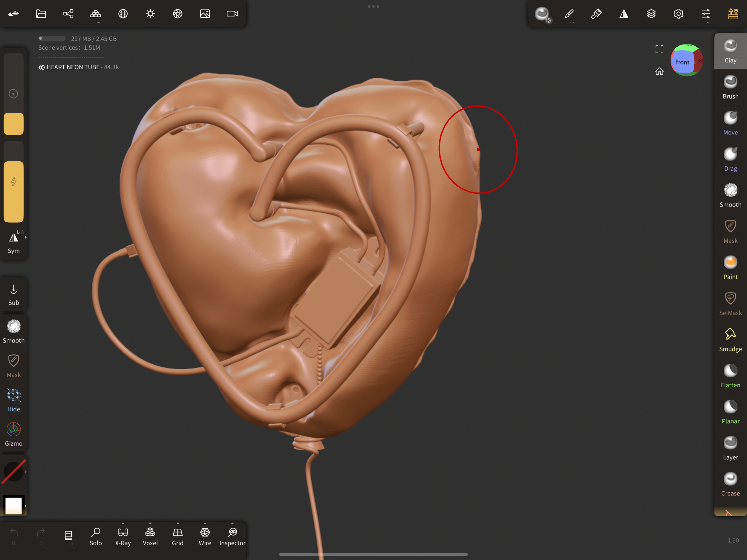Open the Files folder menu
747x560 pixels.
pos(41,14)
